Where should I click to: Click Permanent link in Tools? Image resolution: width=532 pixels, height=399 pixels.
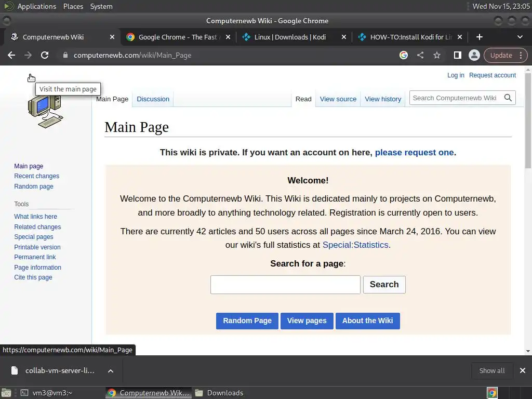click(x=35, y=257)
